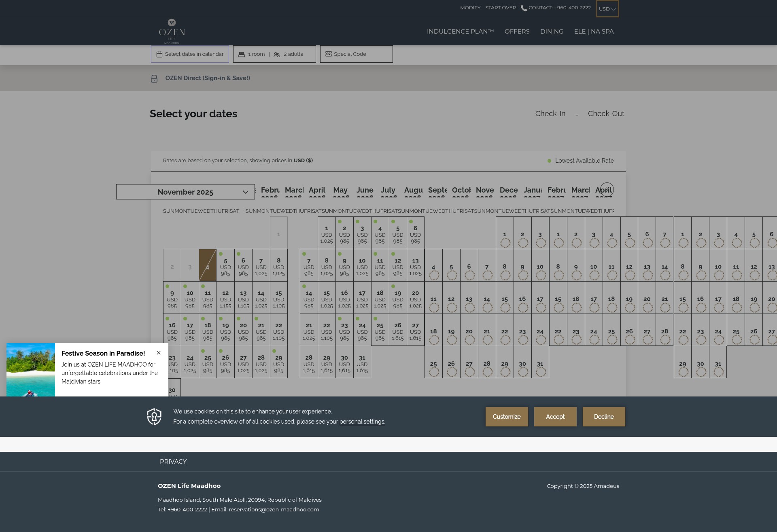The height and width of the screenshot is (532, 777).
Task: Switch to the August 2026 month tab
Action: [413, 191]
